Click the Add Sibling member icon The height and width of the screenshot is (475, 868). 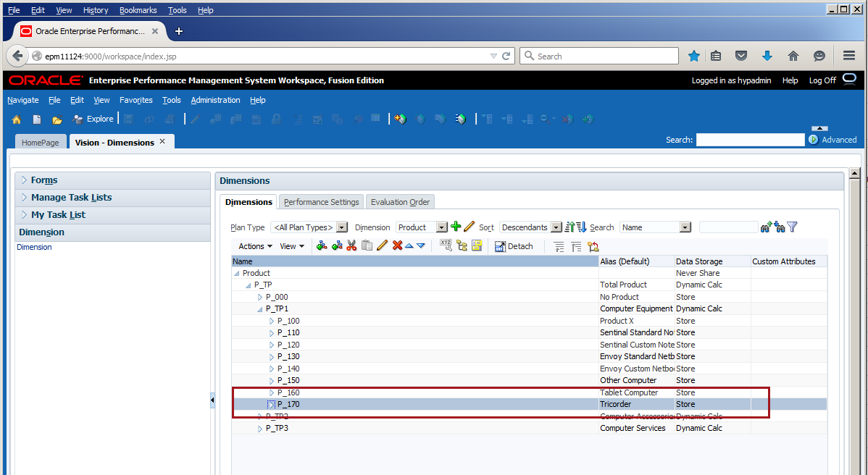337,246
